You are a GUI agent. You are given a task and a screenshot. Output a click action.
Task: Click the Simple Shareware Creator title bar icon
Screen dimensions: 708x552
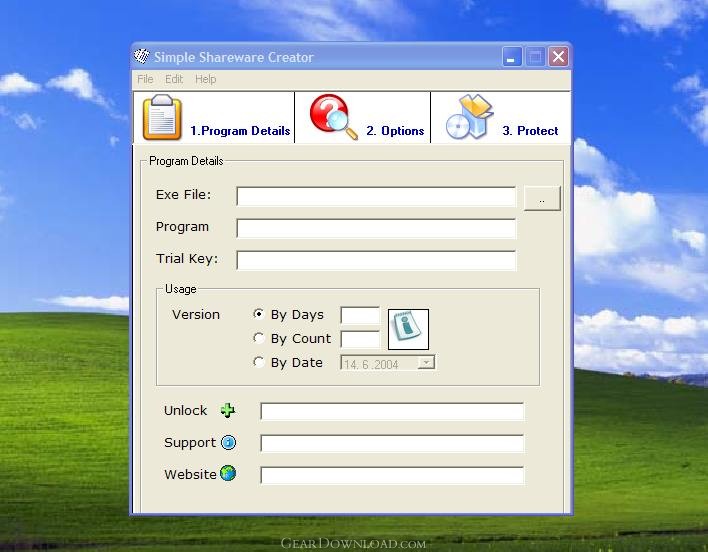click(142, 56)
